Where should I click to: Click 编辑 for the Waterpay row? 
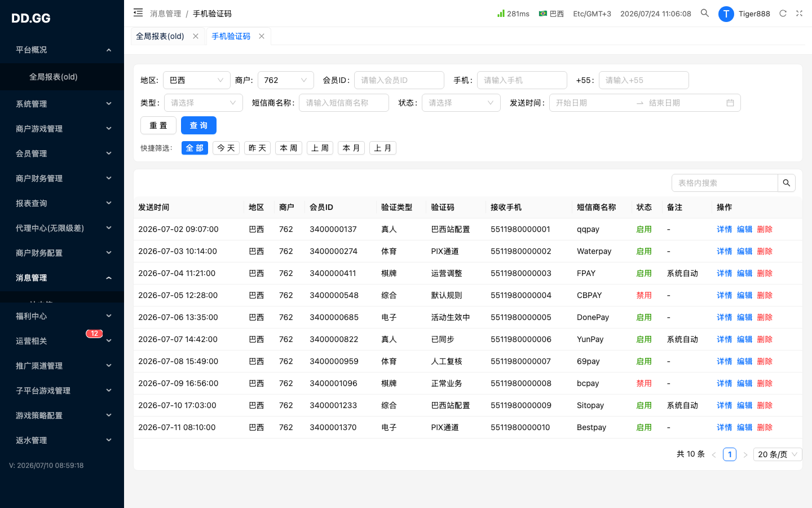coord(745,251)
